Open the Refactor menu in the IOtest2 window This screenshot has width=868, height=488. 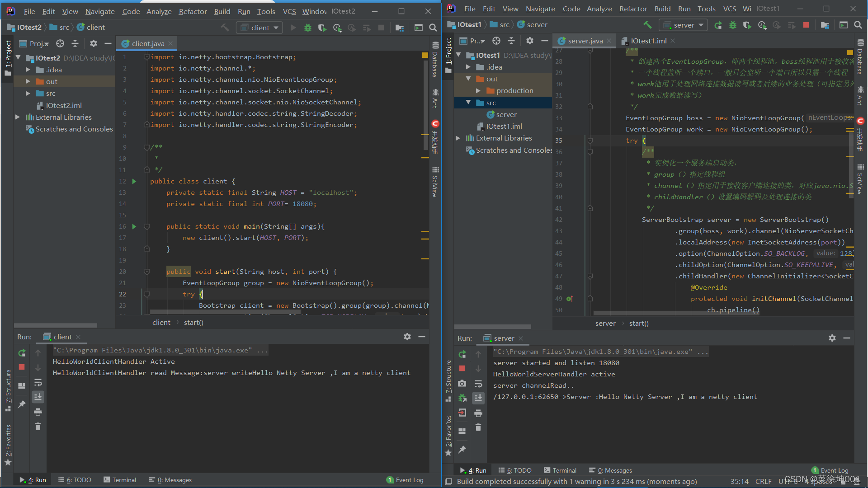[x=193, y=11]
